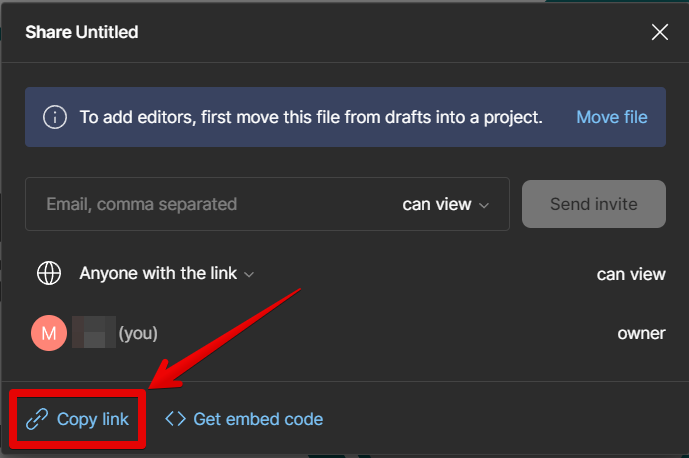Image resolution: width=689 pixels, height=458 pixels.
Task: Click the code brackets embed icon
Action: [175, 419]
